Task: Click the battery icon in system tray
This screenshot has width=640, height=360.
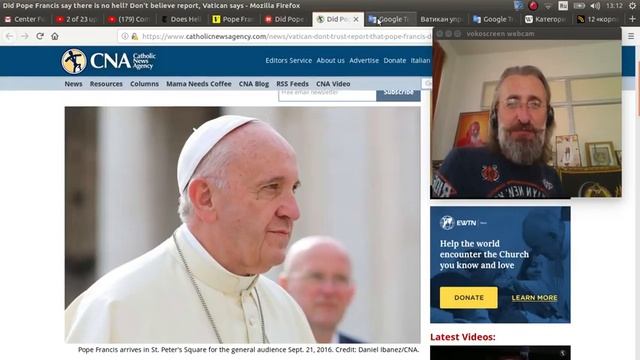Action: coord(579,6)
